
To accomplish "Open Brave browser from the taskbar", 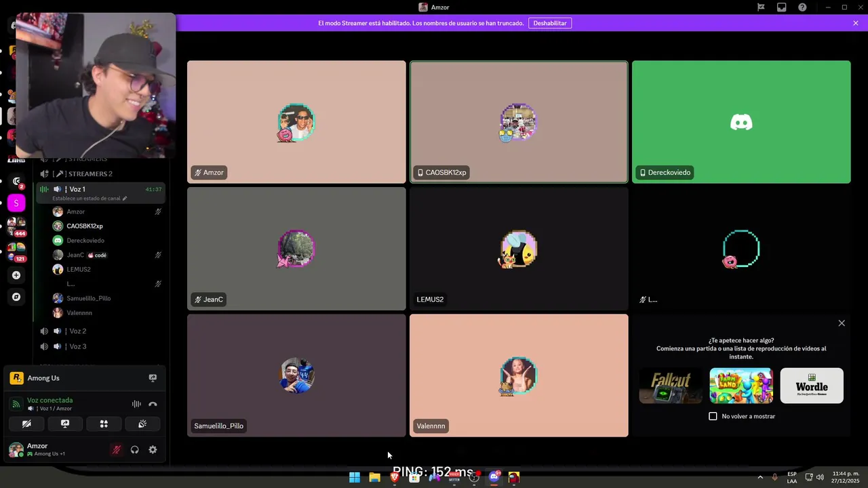I will tap(395, 477).
